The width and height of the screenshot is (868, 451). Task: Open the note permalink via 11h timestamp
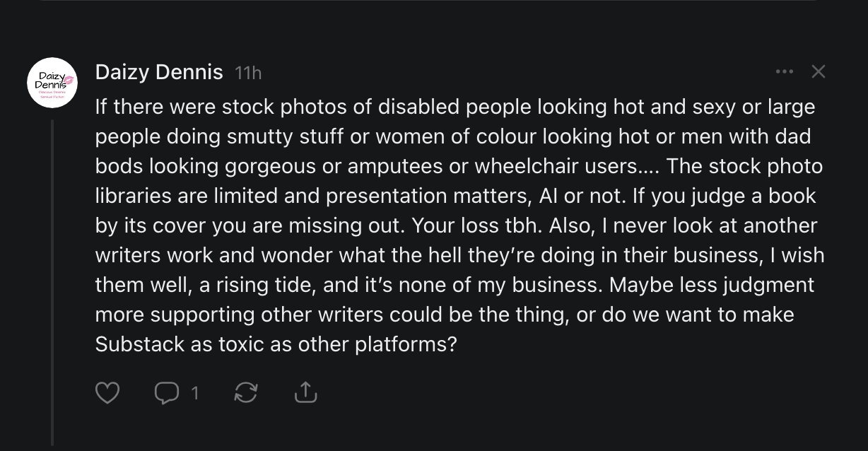click(x=247, y=73)
